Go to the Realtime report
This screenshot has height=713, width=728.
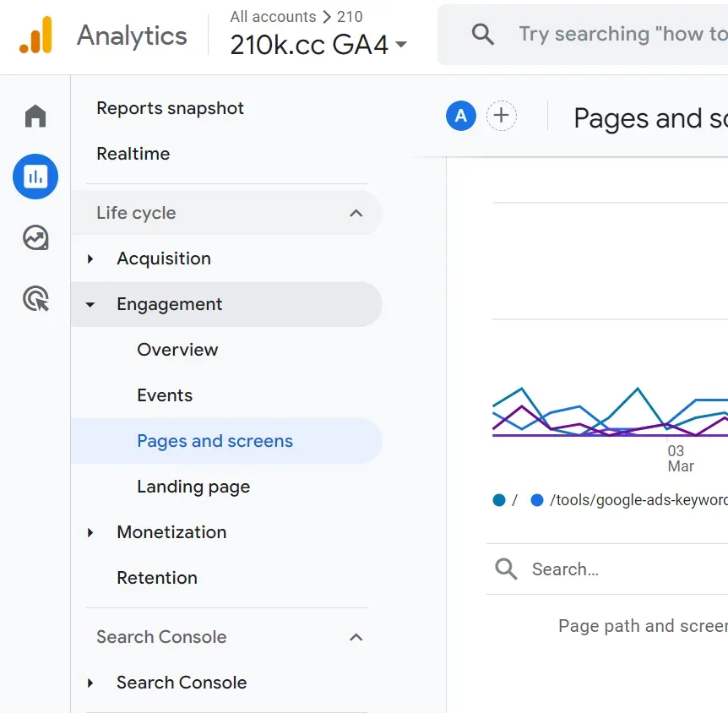click(133, 154)
